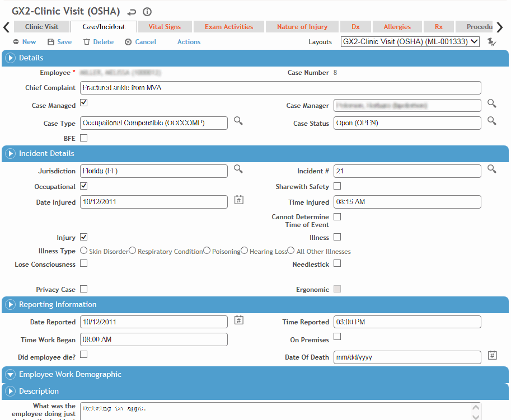
Task: Switch to the Allergies tab
Action: pyautogui.click(x=397, y=27)
